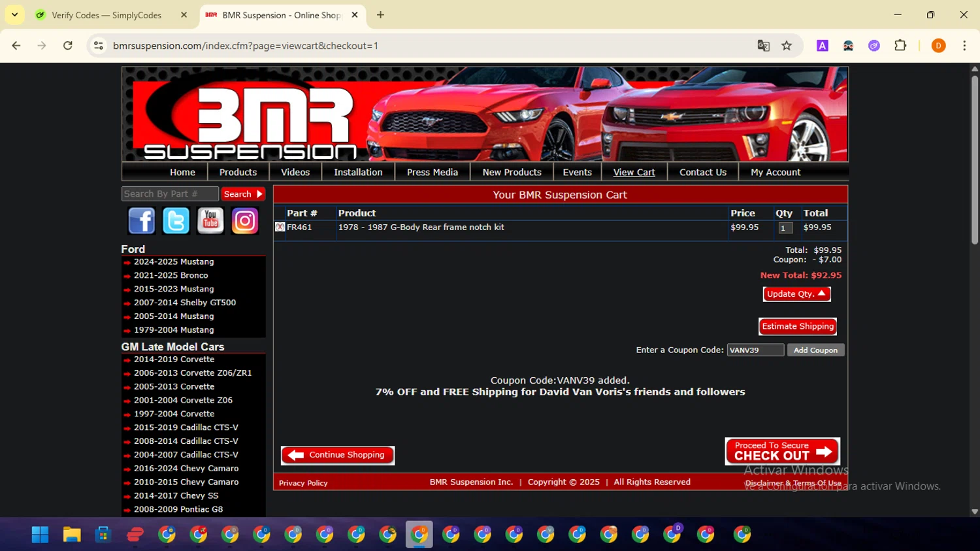
Task: Open the Chrome three-dot menu
Action: (964, 46)
